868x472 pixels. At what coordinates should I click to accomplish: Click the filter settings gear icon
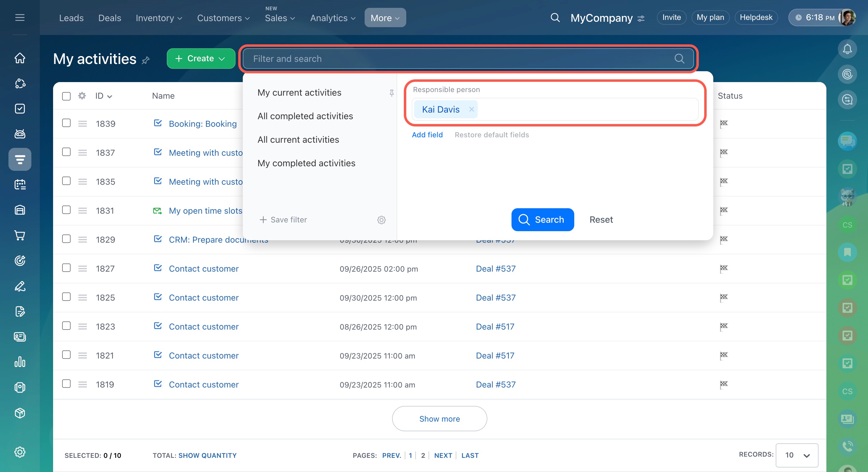(381, 220)
